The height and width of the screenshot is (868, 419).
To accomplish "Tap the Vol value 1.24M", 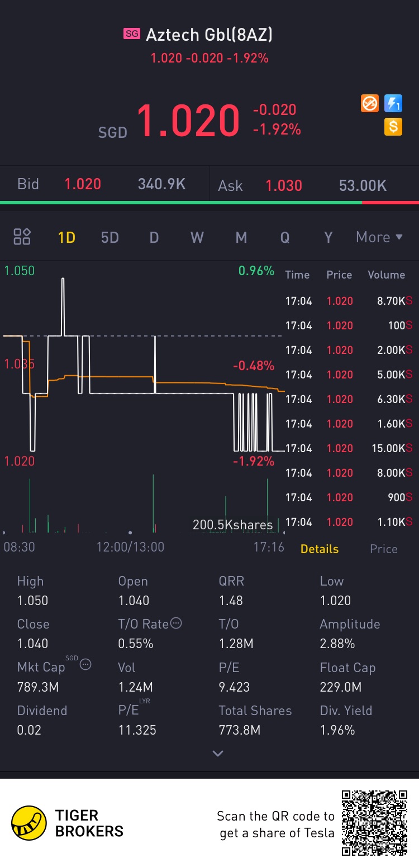I will [x=135, y=687].
